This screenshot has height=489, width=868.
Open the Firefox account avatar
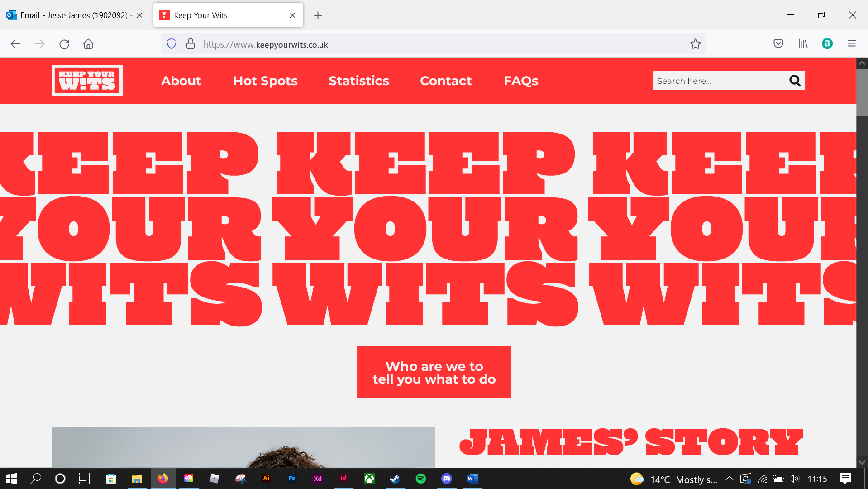coord(827,43)
